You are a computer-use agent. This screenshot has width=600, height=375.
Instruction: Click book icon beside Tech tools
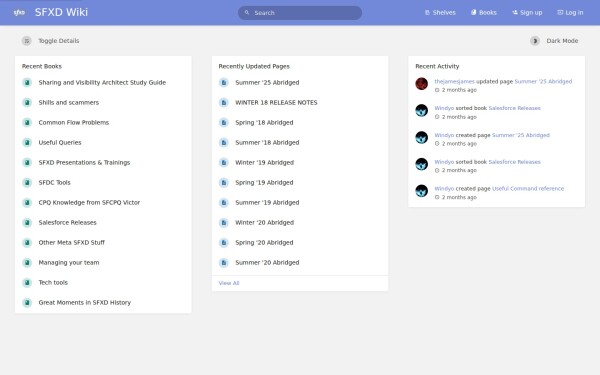(27, 282)
